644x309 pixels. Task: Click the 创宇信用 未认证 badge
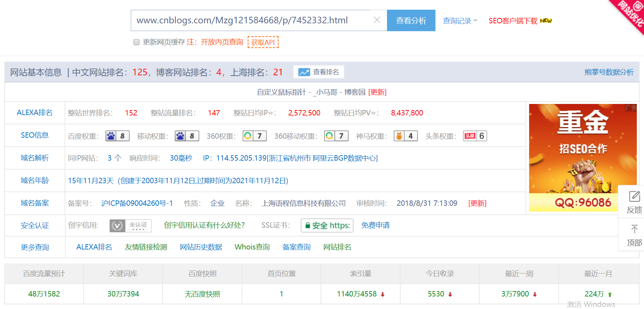[130, 225]
